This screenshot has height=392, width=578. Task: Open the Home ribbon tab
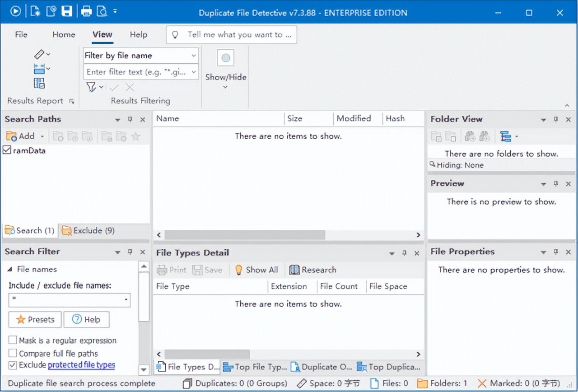coord(64,35)
